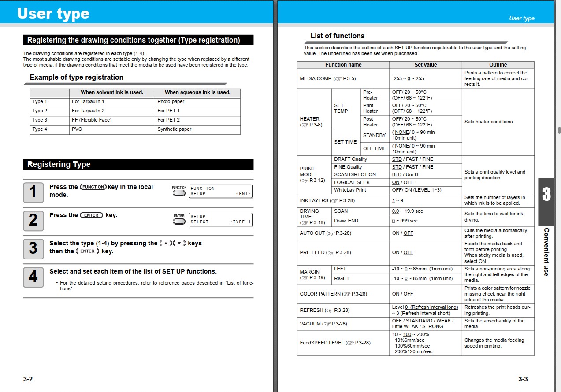Open the INK LAYERS P.3-28 page reference

[x=342, y=200]
